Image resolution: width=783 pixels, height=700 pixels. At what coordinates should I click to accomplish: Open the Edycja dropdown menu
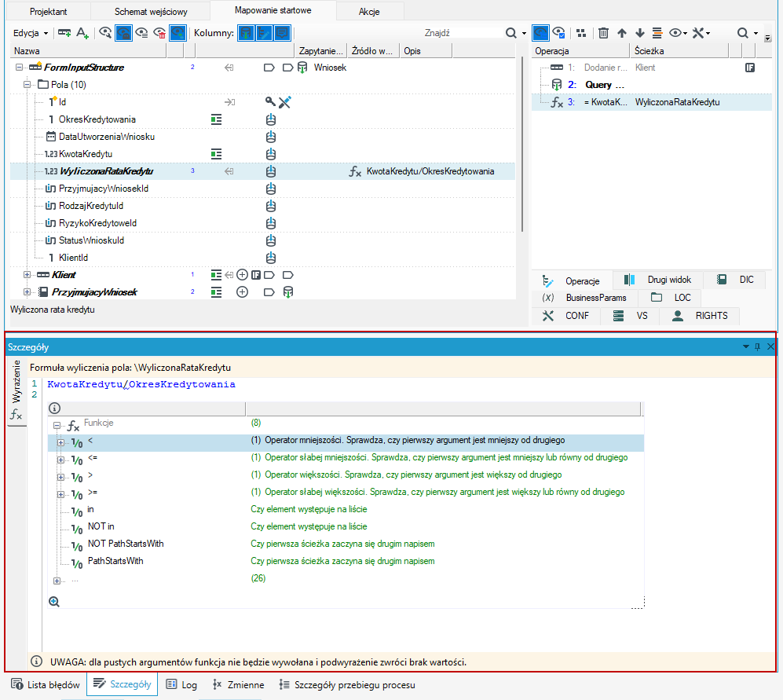point(31,33)
